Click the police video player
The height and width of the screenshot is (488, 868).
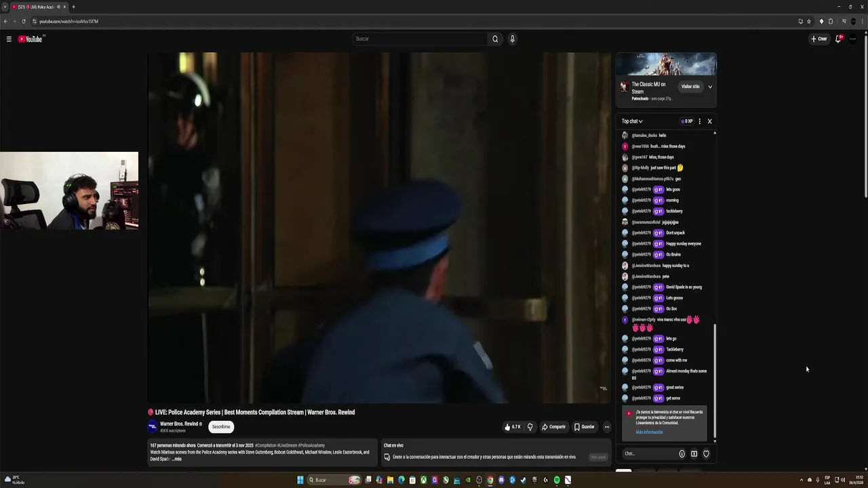click(x=380, y=228)
